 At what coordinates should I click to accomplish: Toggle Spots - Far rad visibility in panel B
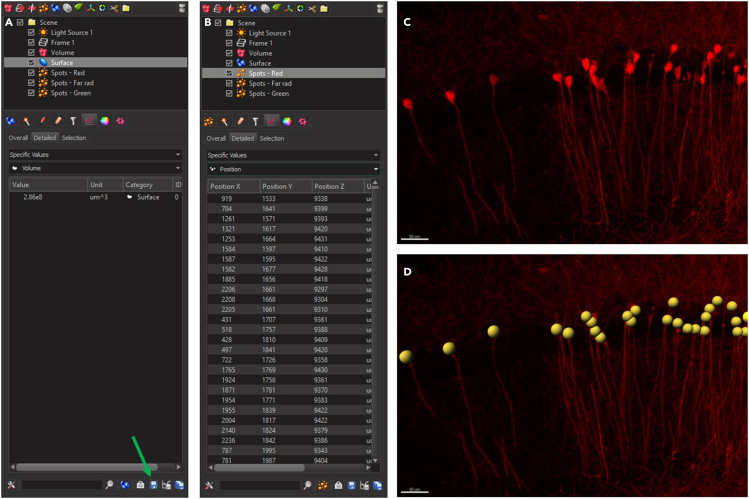tap(229, 84)
